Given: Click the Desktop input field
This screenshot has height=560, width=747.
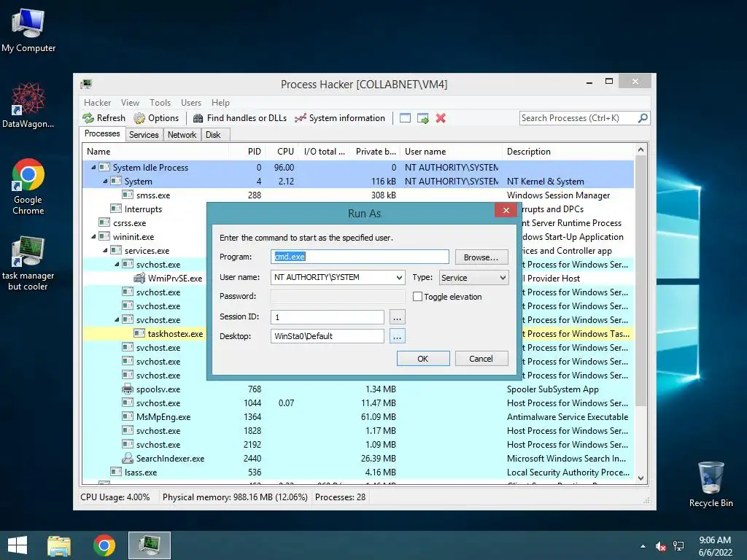Looking at the screenshot, I should point(328,336).
